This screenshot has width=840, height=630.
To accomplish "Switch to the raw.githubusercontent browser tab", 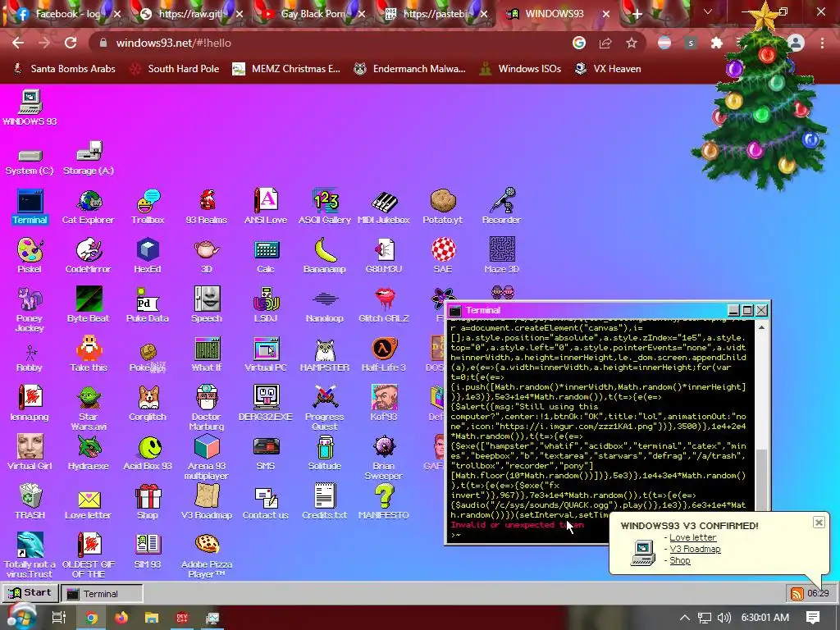I will [189, 14].
